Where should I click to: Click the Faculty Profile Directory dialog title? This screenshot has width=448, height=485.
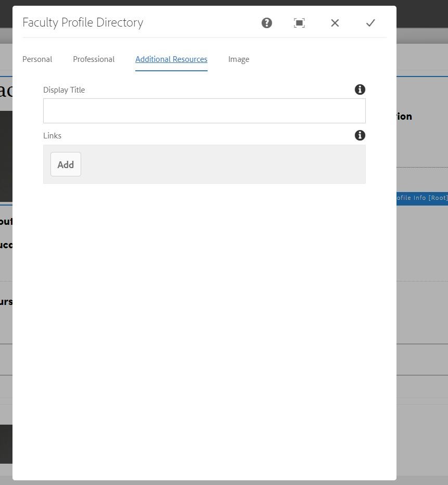(x=83, y=22)
